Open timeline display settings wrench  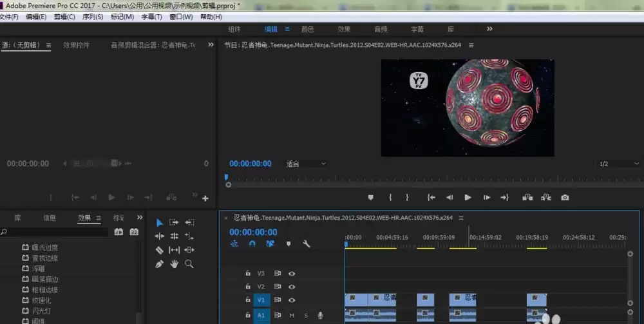(x=307, y=244)
